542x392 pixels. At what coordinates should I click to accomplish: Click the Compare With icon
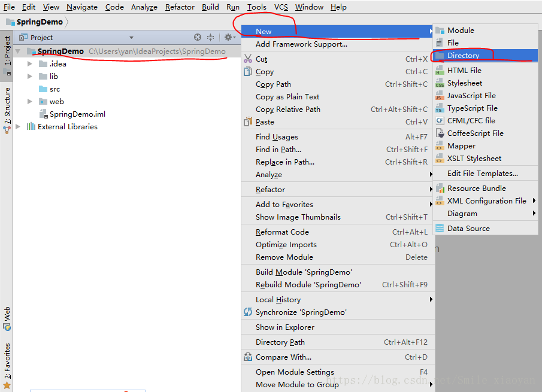pyautogui.click(x=248, y=357)
